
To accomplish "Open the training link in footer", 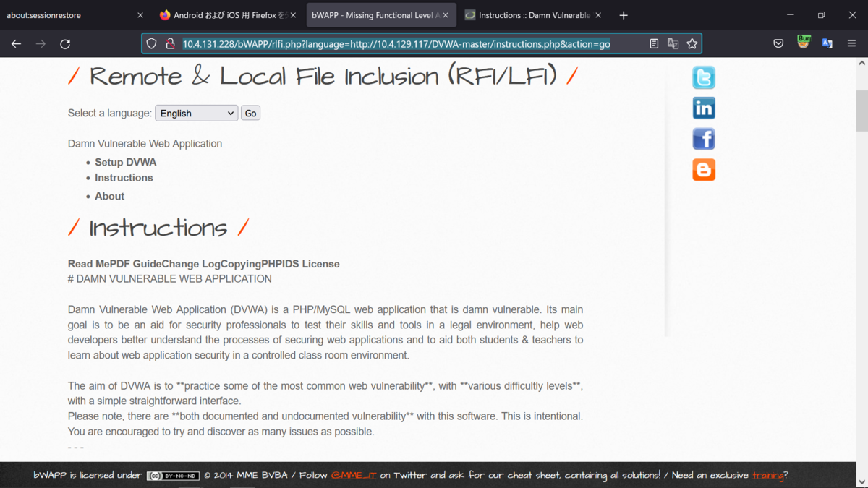I will (x=767, y=475).
